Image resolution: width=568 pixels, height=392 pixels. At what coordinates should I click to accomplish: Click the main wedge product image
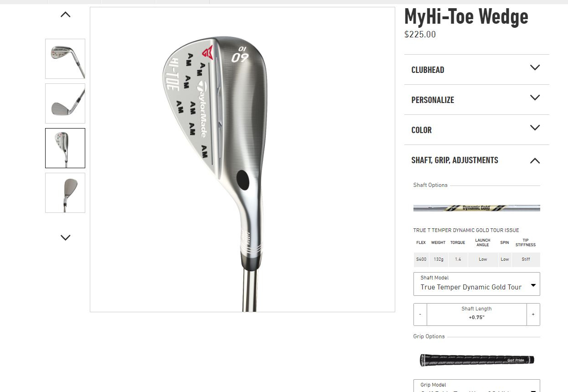[x=243, y=160]
